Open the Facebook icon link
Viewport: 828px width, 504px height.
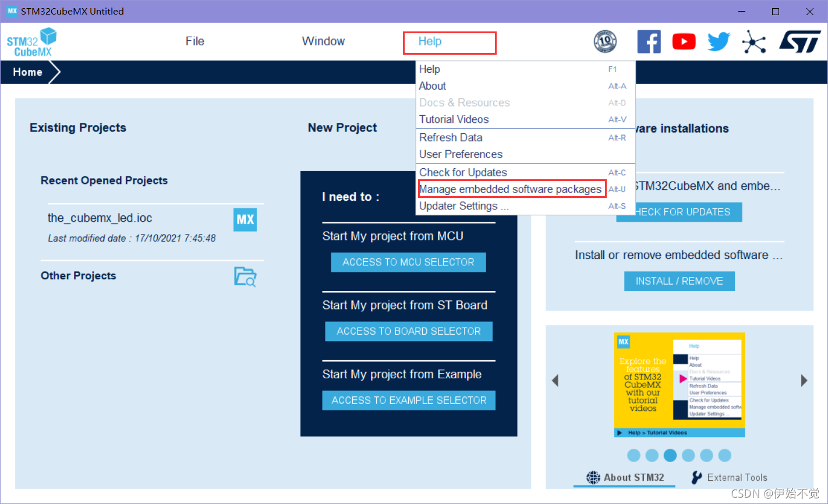tap(649, 41)
